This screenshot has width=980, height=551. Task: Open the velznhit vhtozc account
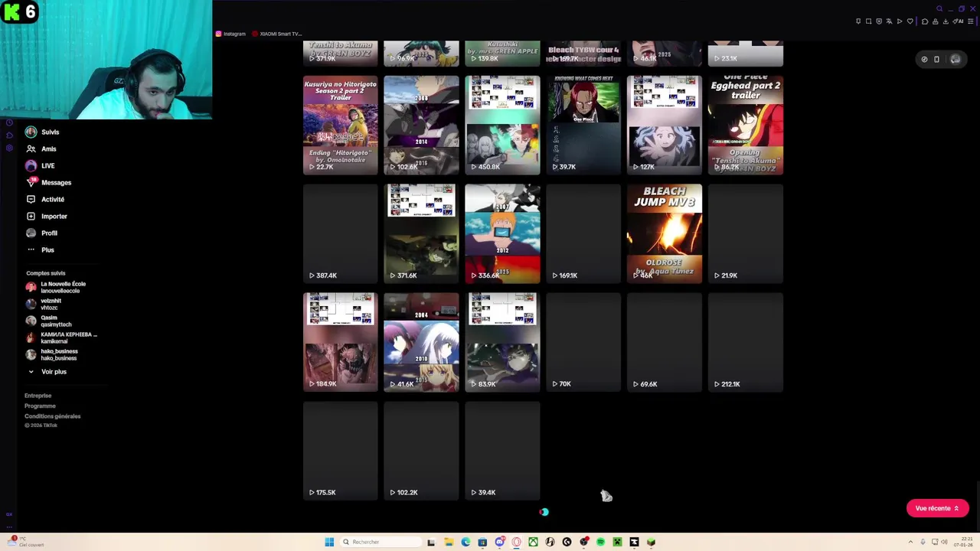[44, 304]
